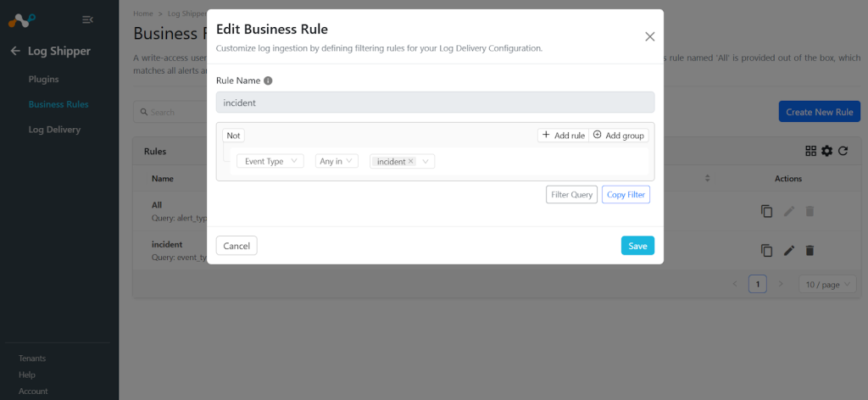
Task: Click the Rule Name info icon
Action: 268,81
